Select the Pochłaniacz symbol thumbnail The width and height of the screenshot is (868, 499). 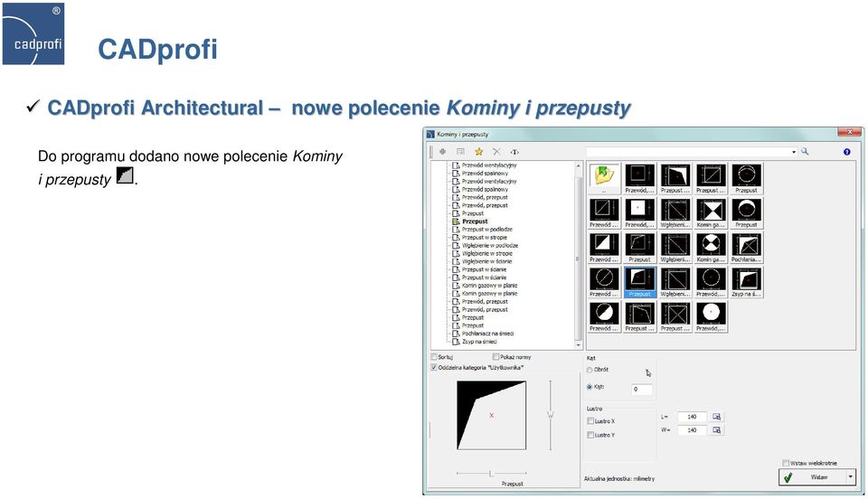746,248
